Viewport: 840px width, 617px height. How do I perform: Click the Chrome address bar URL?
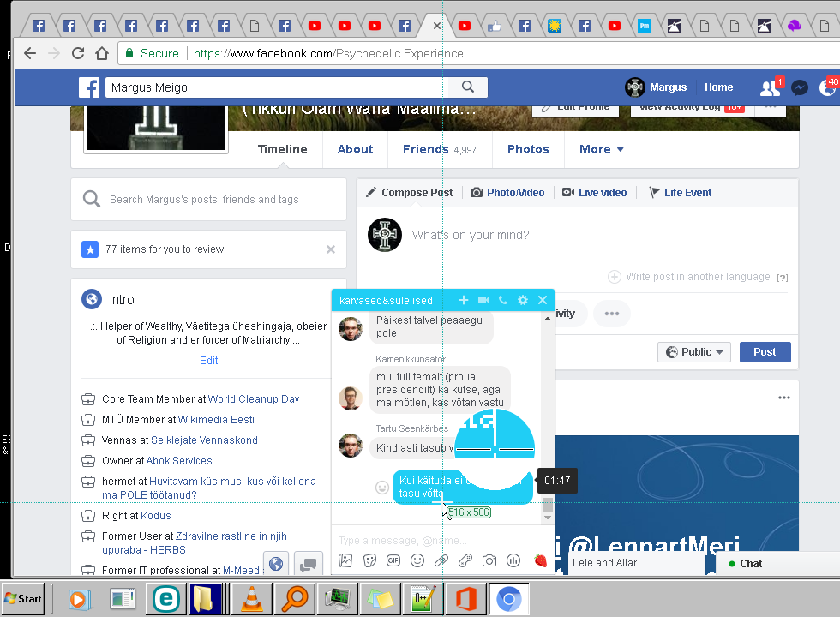click(x=328, y=53)
